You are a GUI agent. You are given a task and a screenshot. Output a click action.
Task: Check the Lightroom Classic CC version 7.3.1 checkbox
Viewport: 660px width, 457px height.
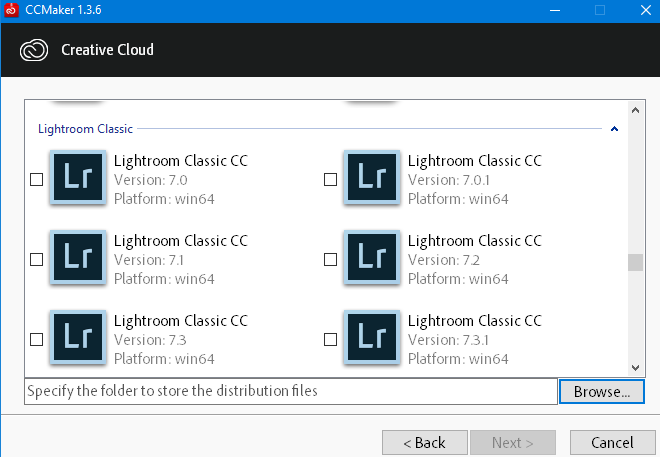330,340
